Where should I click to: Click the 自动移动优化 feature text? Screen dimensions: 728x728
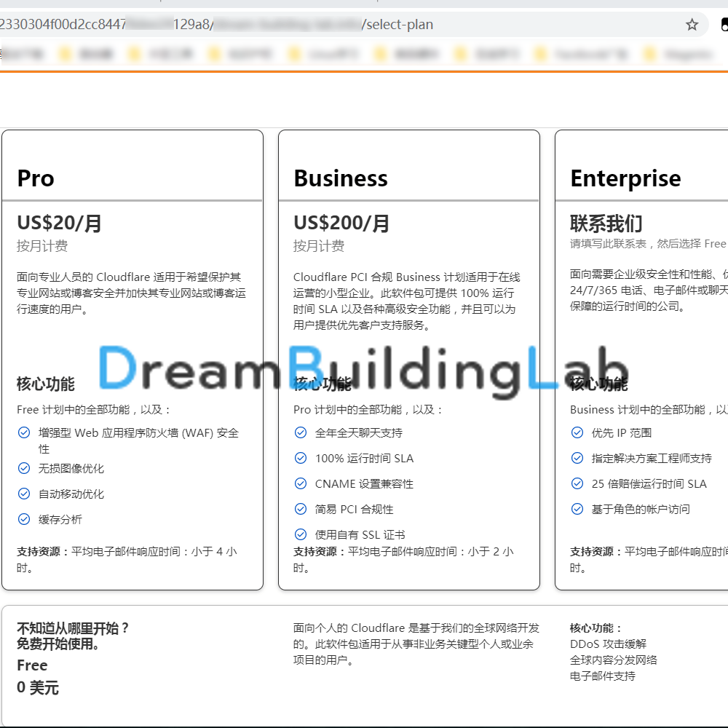pos(71,494)
